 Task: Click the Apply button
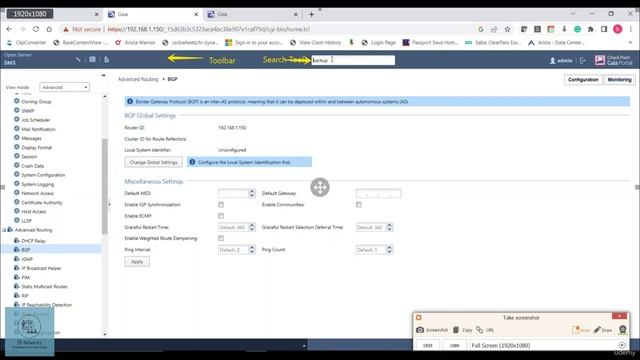(137, 262)
